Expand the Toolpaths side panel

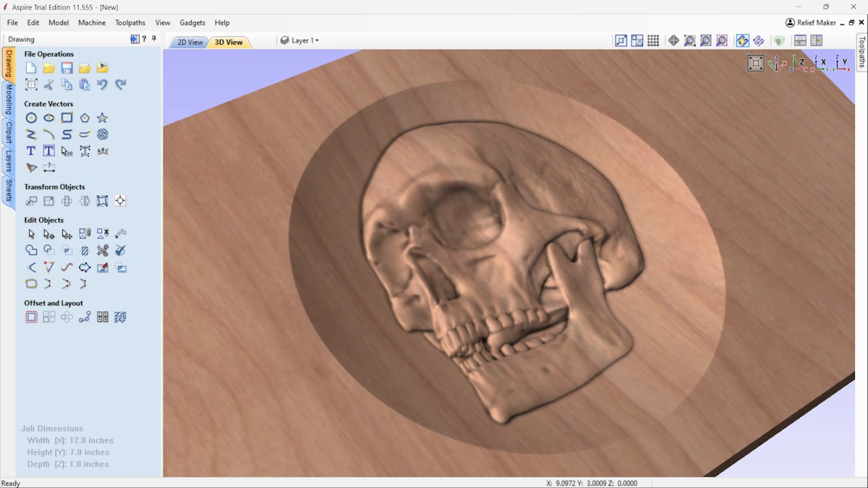(861, 51)
